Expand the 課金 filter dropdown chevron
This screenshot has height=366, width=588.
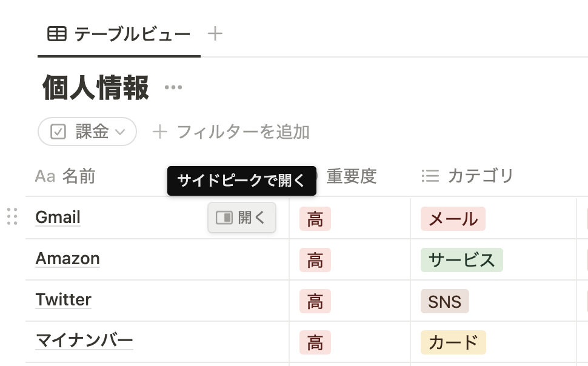pos(120,132)
